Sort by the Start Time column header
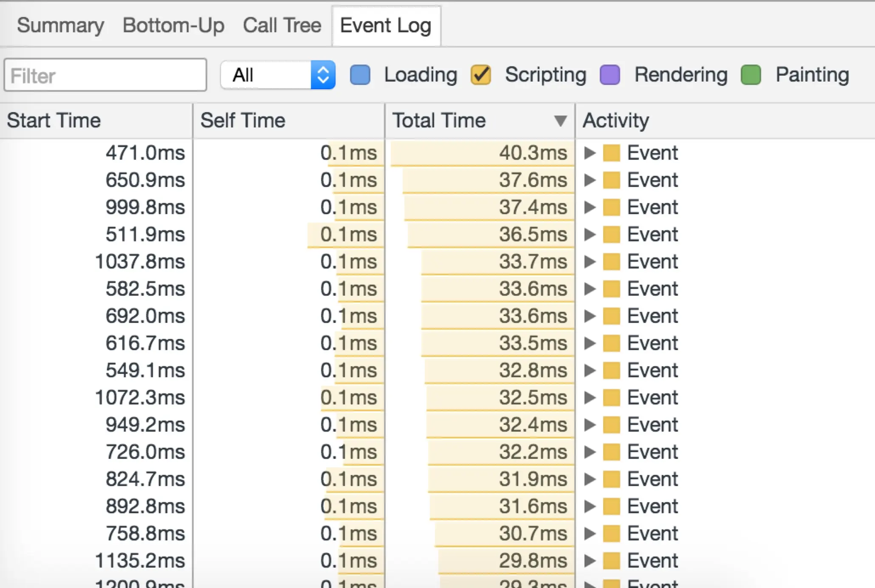The height and width of the screenshot is (588, 875). tap(54, 121)
